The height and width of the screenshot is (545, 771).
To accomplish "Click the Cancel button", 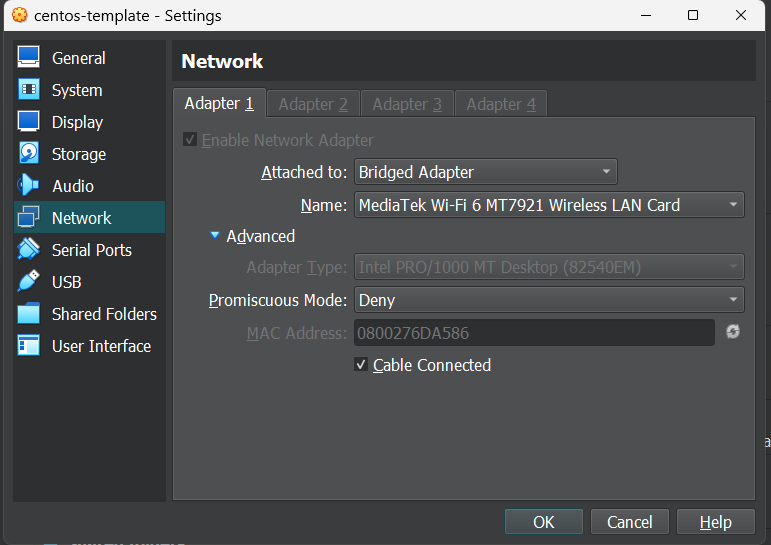I will click(x=630, y=522).
